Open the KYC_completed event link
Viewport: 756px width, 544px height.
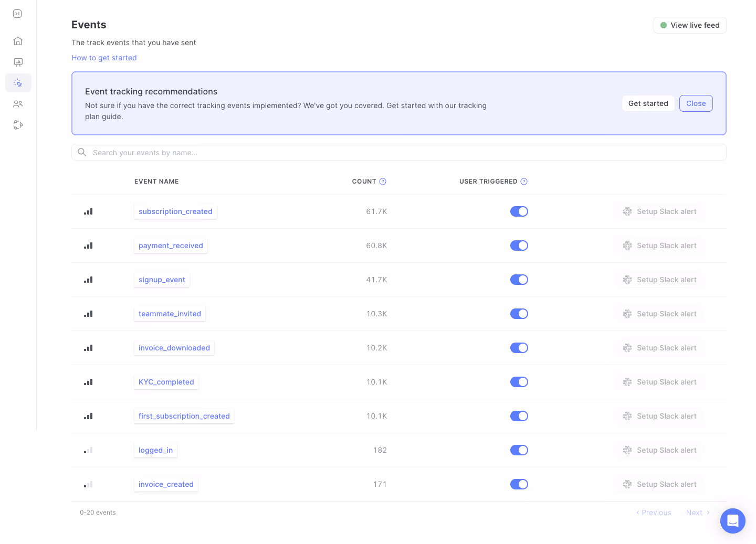[166, 382]
